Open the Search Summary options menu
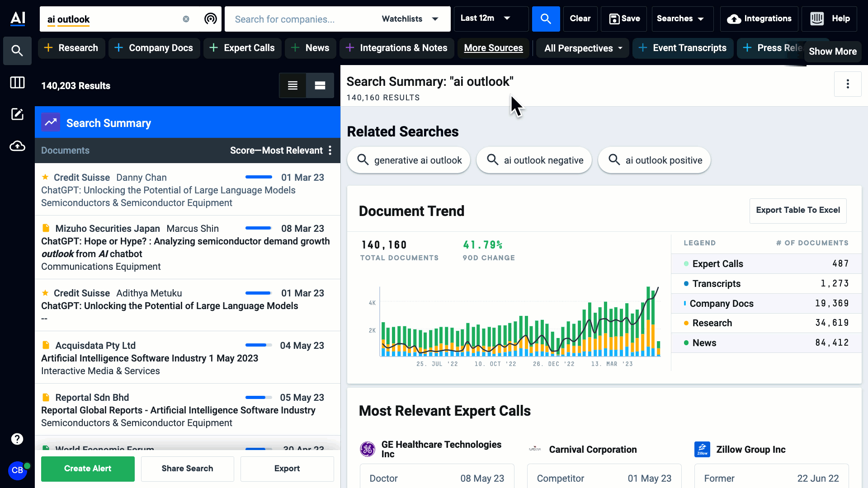This screenshot has height=488, width=868. click(848, 84)
